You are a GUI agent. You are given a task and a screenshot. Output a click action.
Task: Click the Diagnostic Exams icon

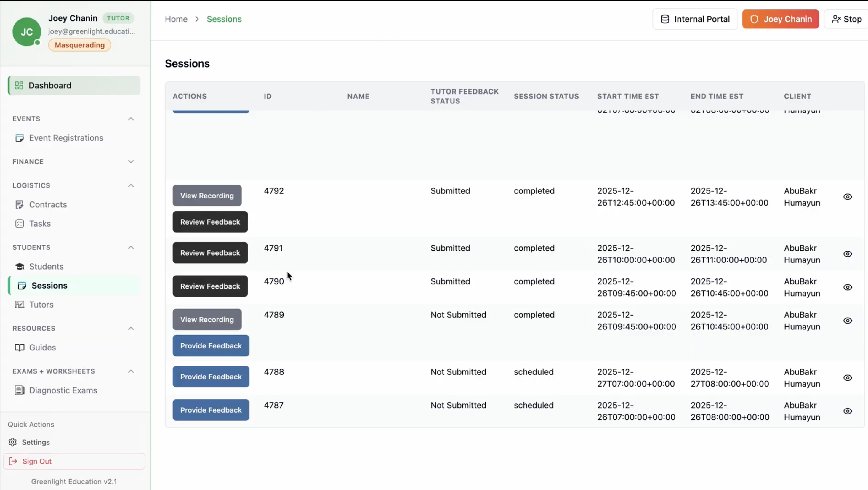(x=20, y=390)
